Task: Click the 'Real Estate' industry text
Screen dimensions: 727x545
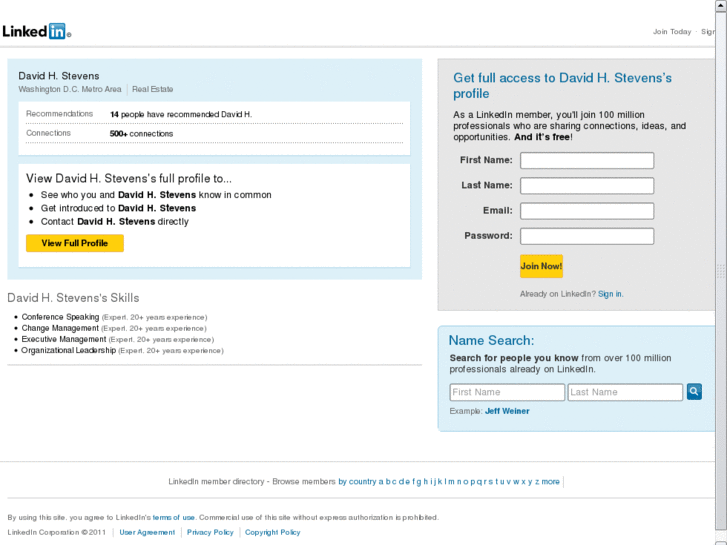Action: point(153,89)
